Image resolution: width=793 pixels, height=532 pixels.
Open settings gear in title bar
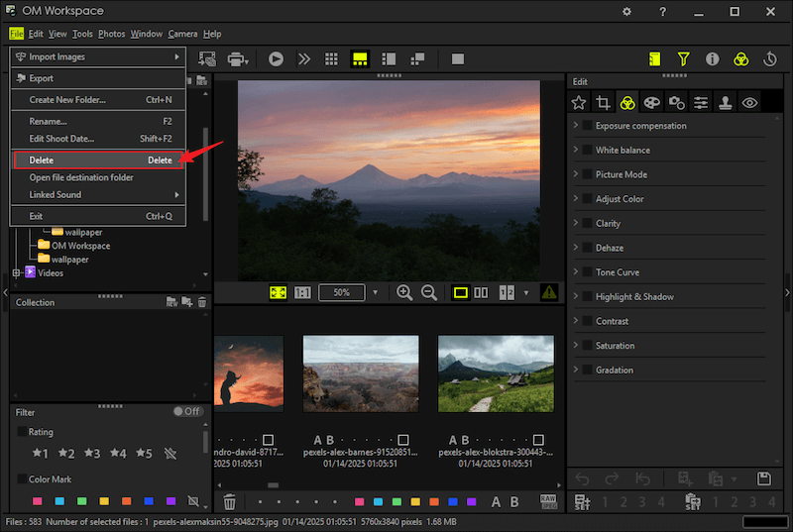click(x=626, y=11)
